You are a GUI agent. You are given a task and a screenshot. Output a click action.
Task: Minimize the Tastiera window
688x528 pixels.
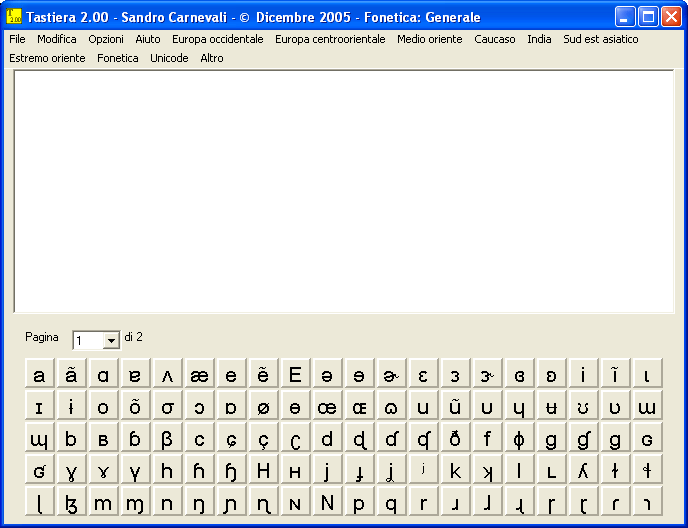[x=624, y=17]
